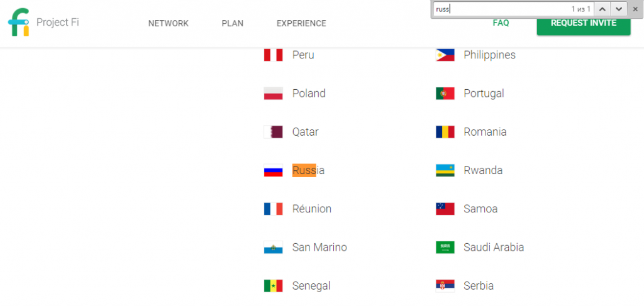Screen dimensions: 644x306
Task: Click the Project Fi logo icon
Action: [19, 23]
